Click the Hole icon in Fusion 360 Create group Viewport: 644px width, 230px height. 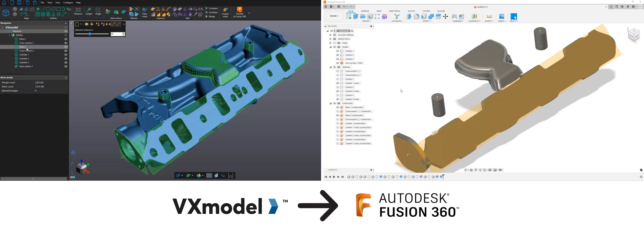click(370, 17)
